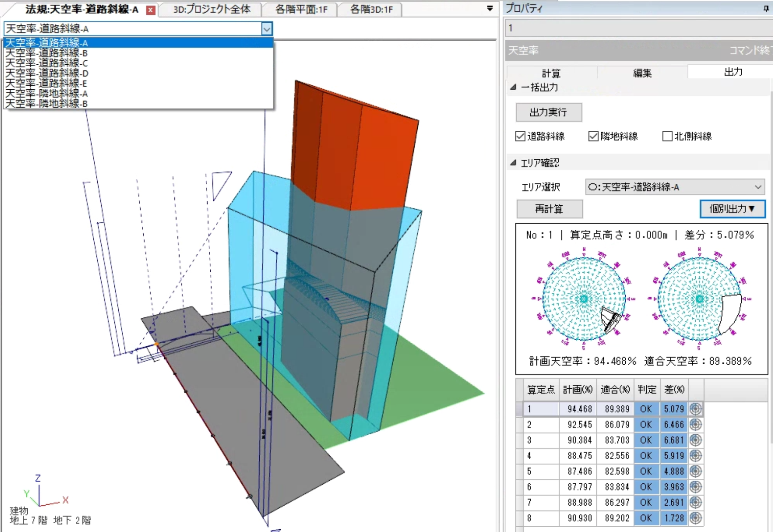Select the 88.988 plan value cell
The width and height of the screenshot is (773, 532).
click(x=578, y=503)
